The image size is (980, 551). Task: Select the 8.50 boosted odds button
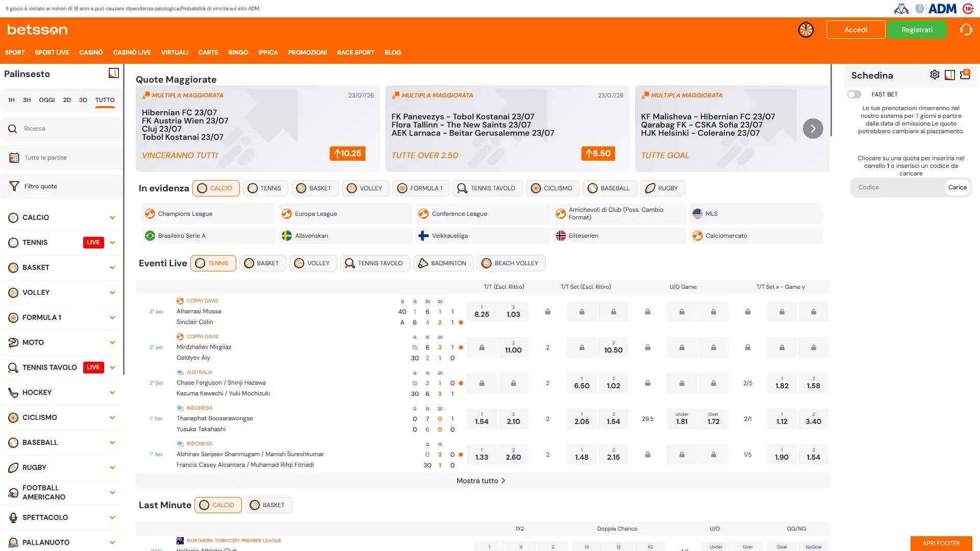pos(598,154)
